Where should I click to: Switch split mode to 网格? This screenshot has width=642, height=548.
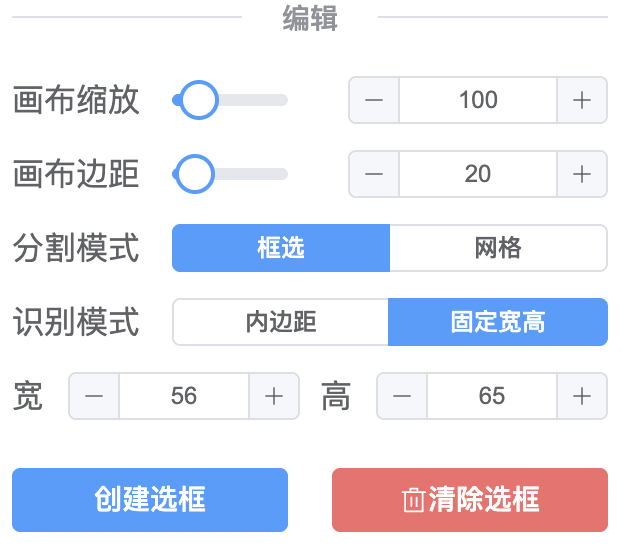[x=498, y=248]
